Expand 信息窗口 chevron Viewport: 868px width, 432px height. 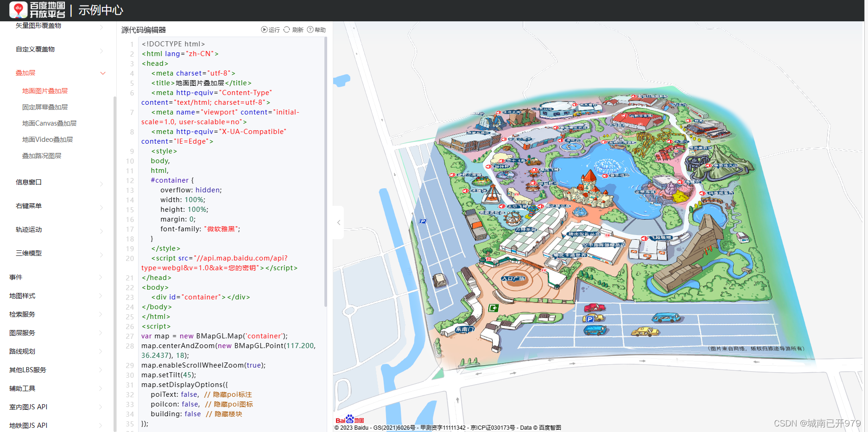click(101, 184)
